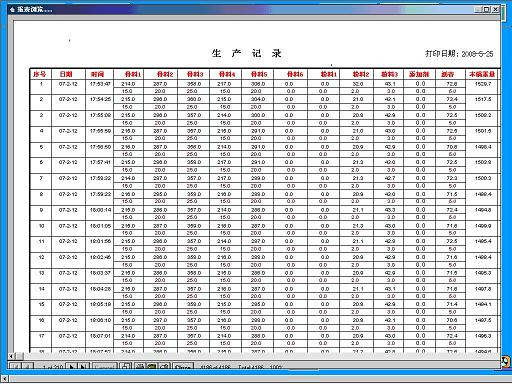Click the 本锅重量 column header
Screen dimensions: 512x384
coord(482,74)
